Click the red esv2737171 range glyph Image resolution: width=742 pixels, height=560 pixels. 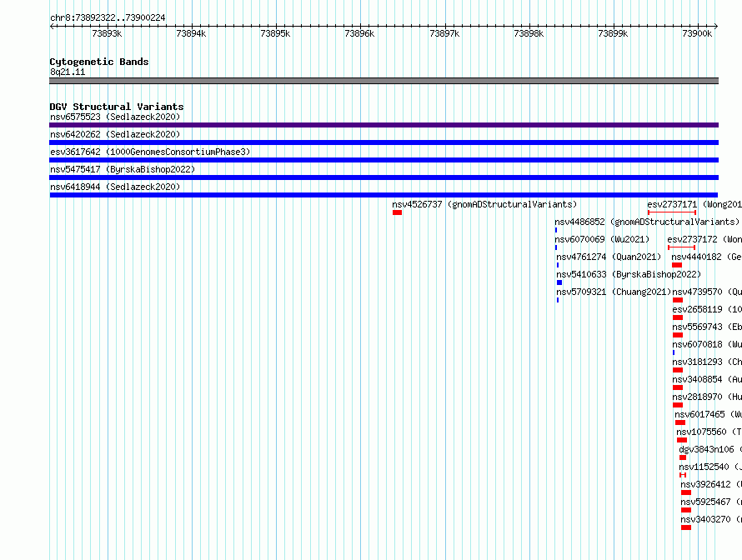[x=672, y=212]
